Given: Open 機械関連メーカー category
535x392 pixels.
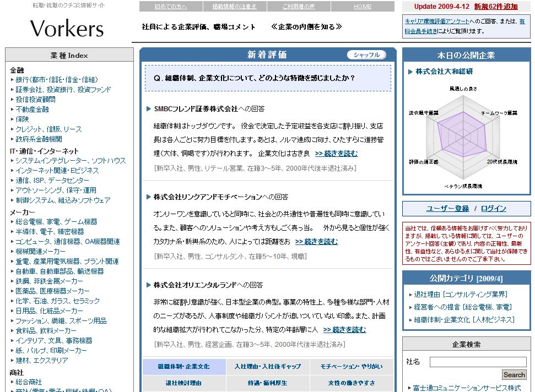Looking at the screenshot, I should [x=40, y=252].
